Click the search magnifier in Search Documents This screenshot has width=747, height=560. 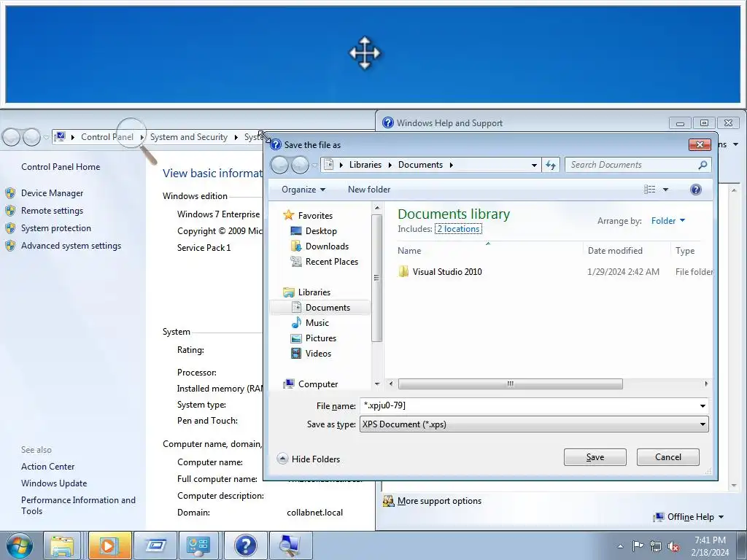tap(703, 165)
